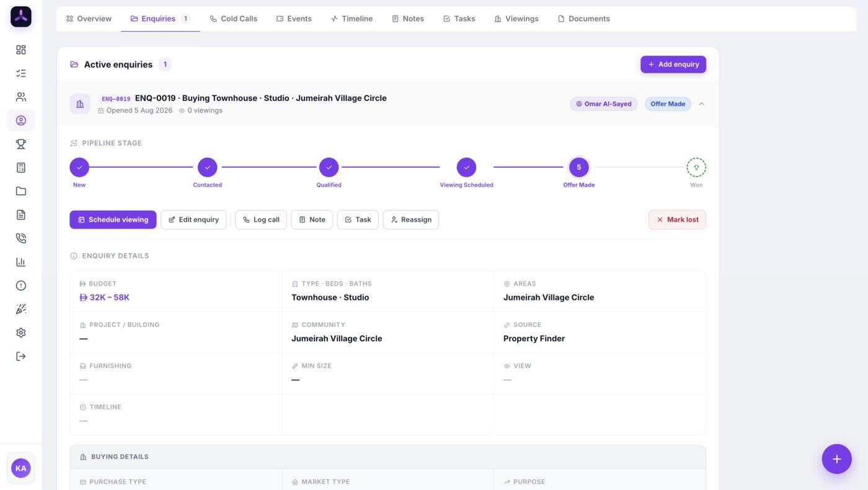Go to the Timeline tab
Image resolution: width=868 pixels, height=490 pixels.
352,19
